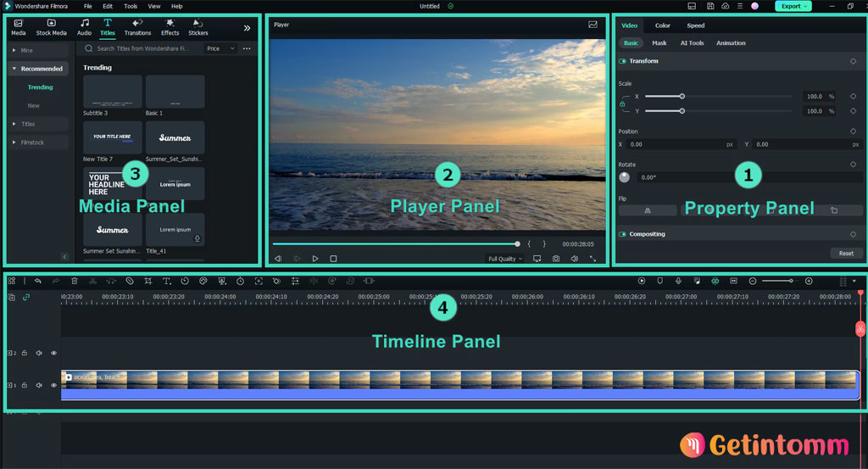
Task: Adjust the Scale X slider
Action: [x=719, y=97]
